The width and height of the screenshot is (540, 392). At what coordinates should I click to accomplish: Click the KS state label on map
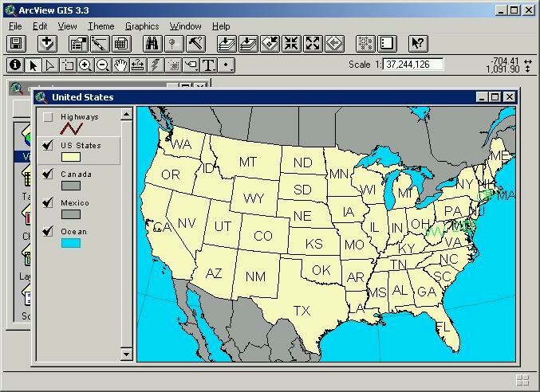(314, 244)
